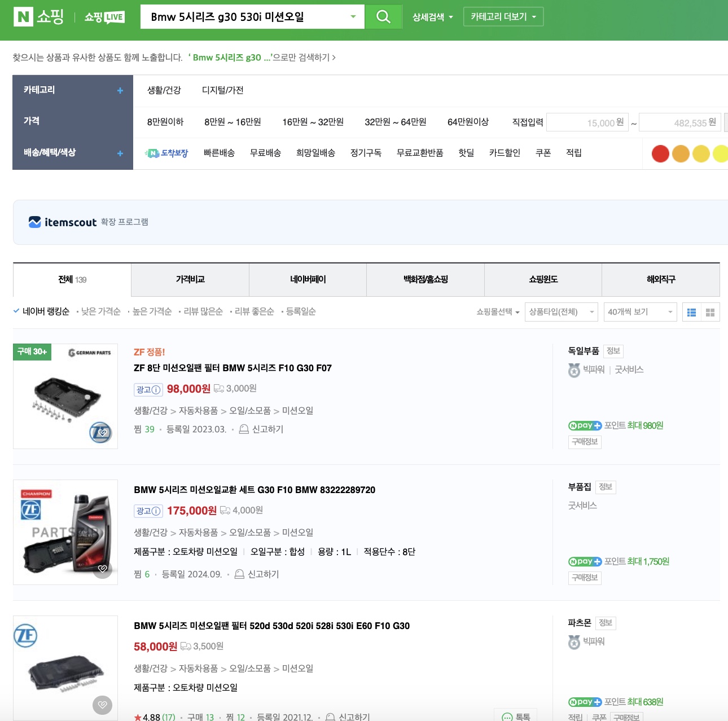The width and height of the screenshot is (728, 721).
Task: Pick the red color filter swatch
Action: [660, 153]
